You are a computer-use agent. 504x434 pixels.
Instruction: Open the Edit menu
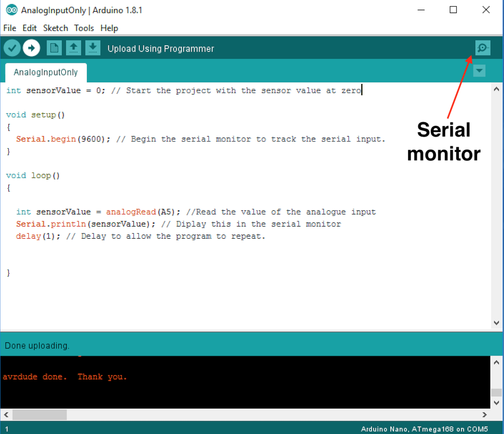(30, 28)
